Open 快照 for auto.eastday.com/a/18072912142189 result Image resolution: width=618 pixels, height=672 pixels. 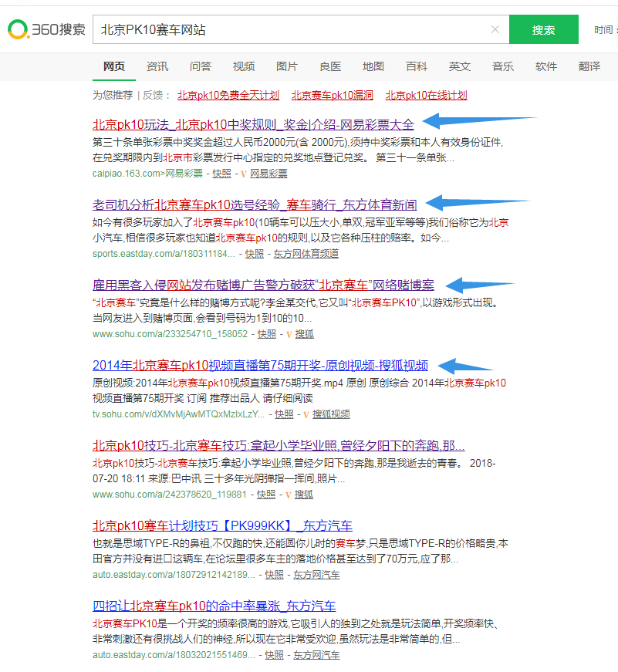(275, 575)
